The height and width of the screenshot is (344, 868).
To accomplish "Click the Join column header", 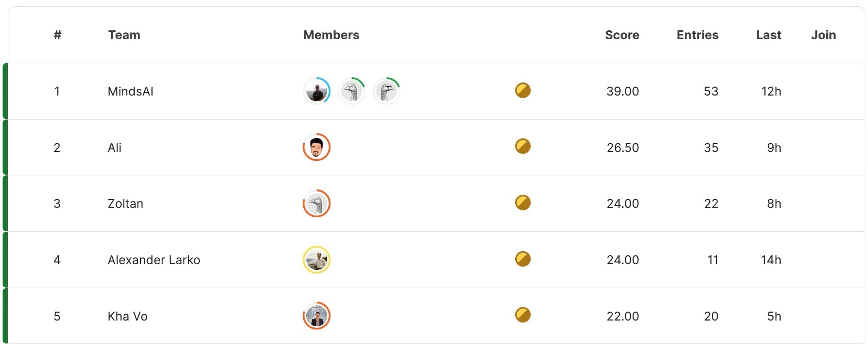I will pyautogui.click(x=823, y=35).
